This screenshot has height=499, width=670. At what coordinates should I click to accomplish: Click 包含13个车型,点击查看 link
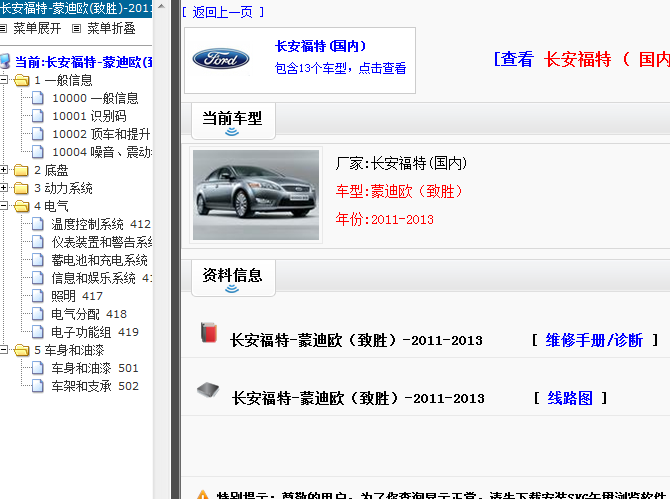pos(341,68)
